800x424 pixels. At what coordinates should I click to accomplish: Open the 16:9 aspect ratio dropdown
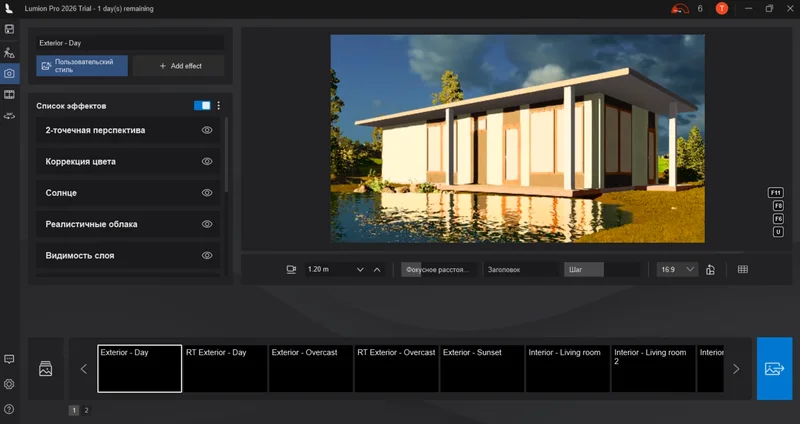tap(677, 269)
